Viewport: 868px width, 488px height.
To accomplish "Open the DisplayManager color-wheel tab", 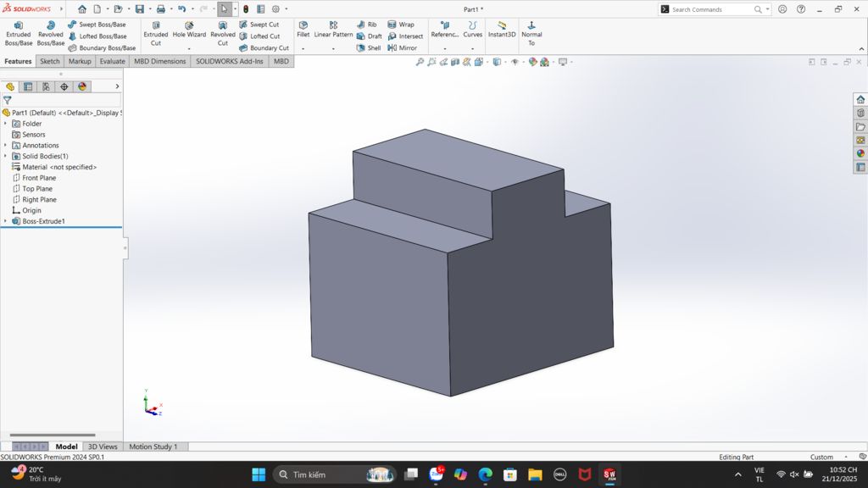I will point(82,86).
